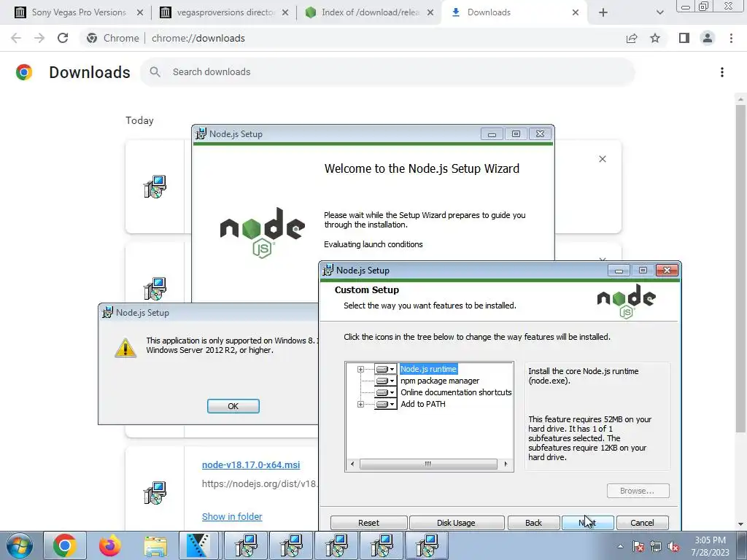Minimize the Welcome Node.js Setup window
The image size is (747, 560).
point(492,134)
